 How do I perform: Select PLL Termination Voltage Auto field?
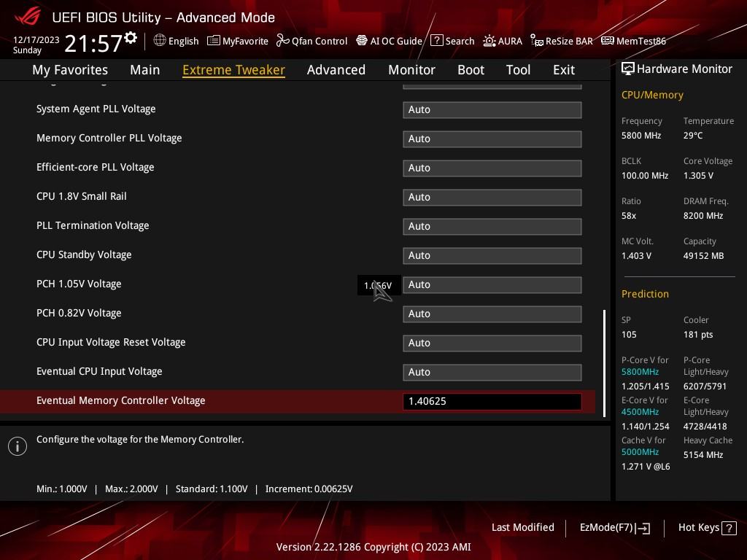tap(492, 226)
